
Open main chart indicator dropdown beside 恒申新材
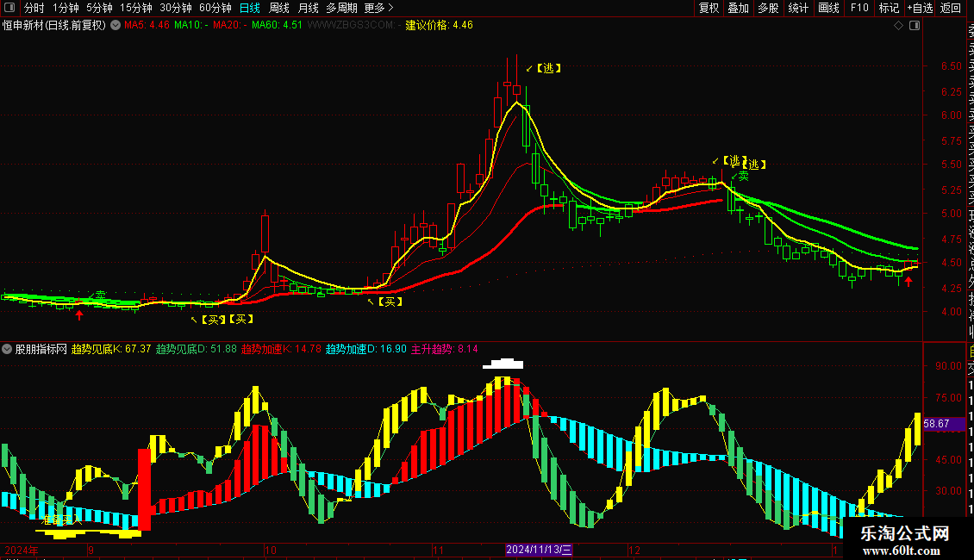tap(116, 26)
